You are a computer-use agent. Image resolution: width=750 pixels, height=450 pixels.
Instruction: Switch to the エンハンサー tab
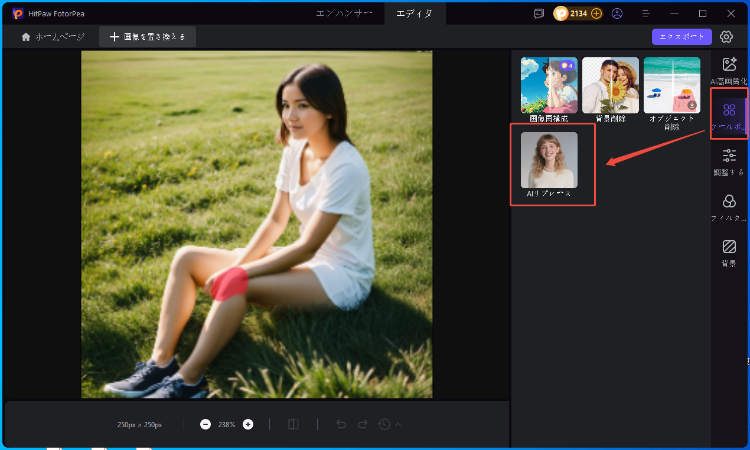pyautogui.click(x=344, y=13)
